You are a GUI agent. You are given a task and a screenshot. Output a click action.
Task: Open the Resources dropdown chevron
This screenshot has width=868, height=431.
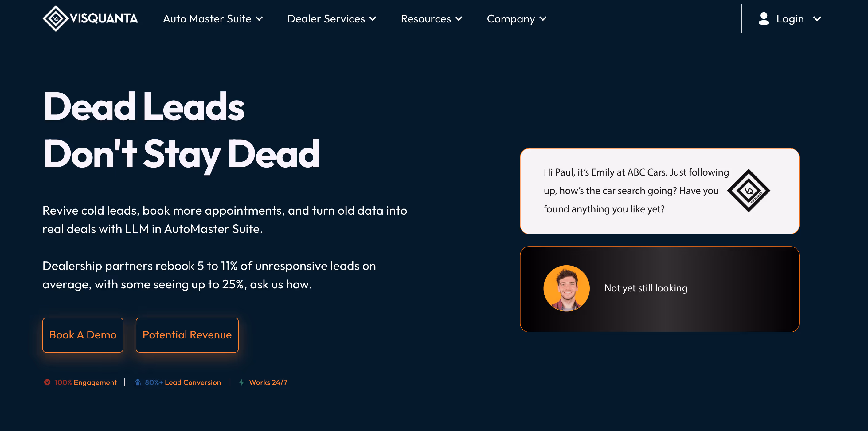pos(459,19)
